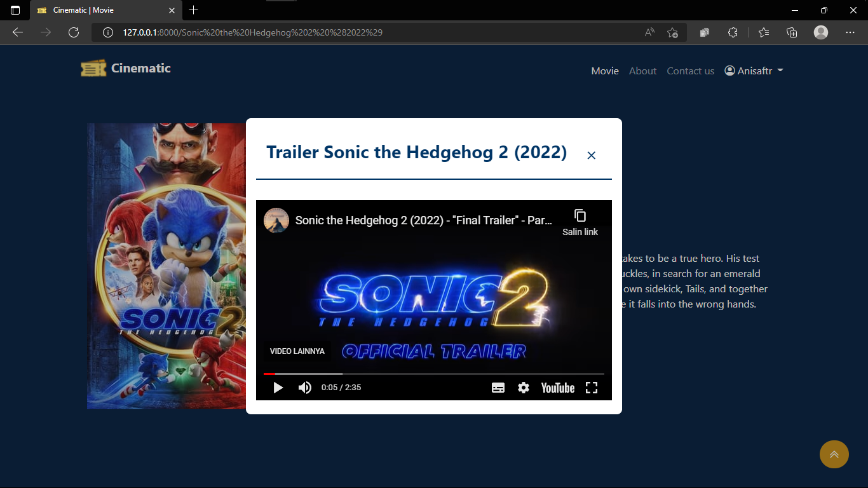Screen dimensions: 868x488
Task: Open the About nav link
Action: [642, 71]
